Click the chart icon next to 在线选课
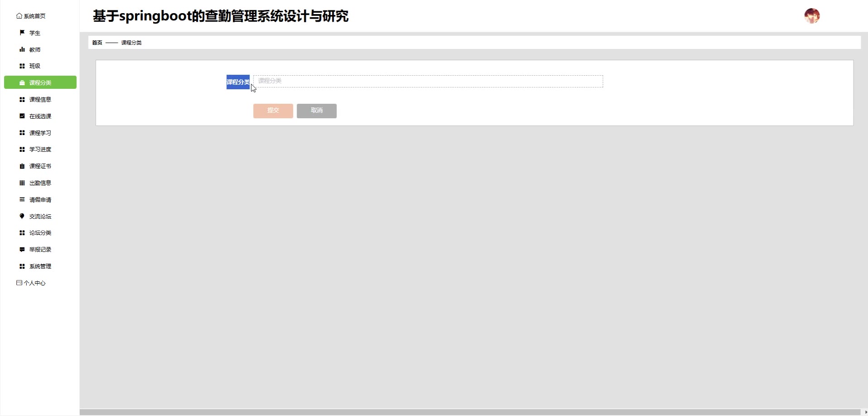 22,116
